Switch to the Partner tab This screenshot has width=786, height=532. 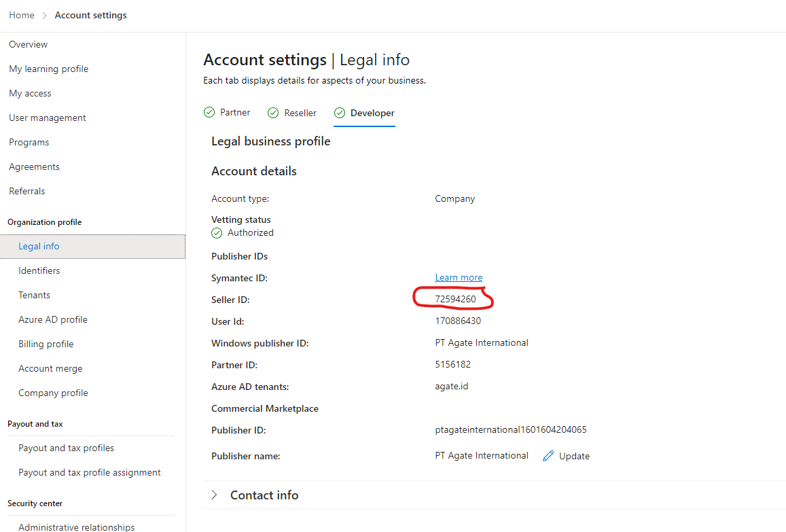[x=235, y=113]
